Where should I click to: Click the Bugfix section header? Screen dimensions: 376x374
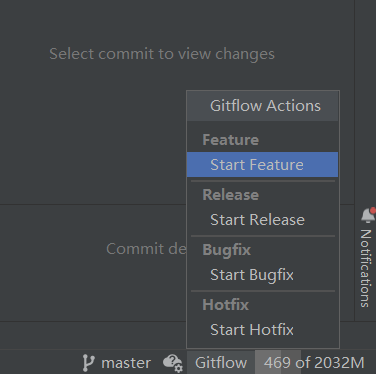pos(227,250)
